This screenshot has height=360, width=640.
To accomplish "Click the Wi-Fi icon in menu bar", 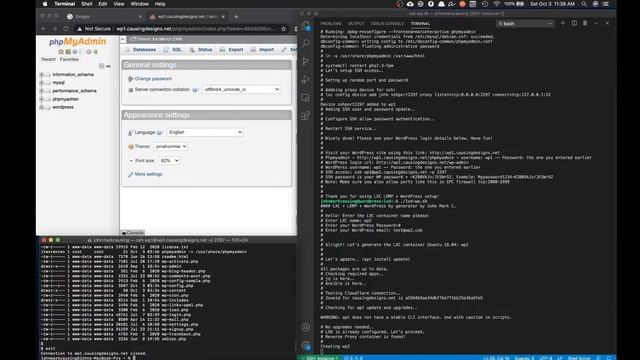I will (496, 4).
